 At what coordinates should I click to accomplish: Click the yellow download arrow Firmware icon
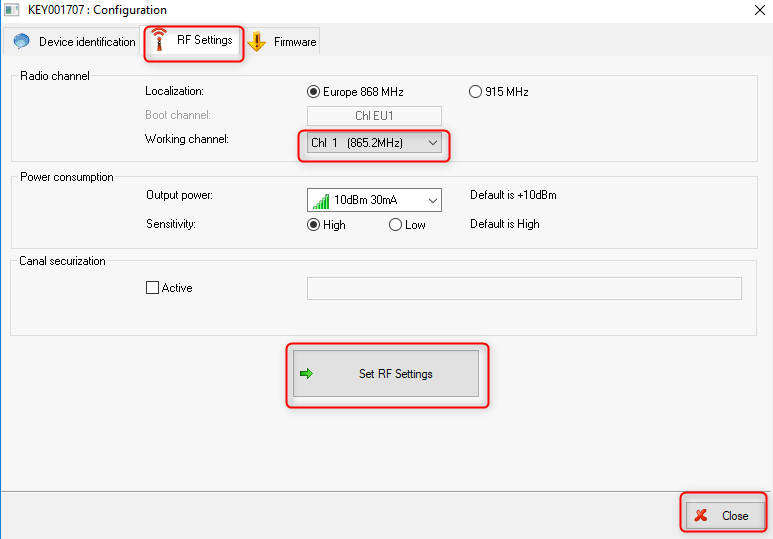tap(257, 41)
